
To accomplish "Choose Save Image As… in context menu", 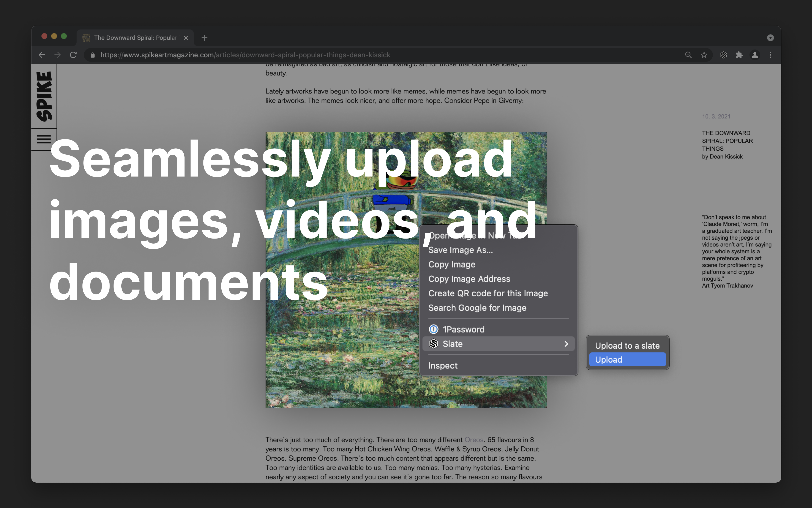I will (499, 250).
